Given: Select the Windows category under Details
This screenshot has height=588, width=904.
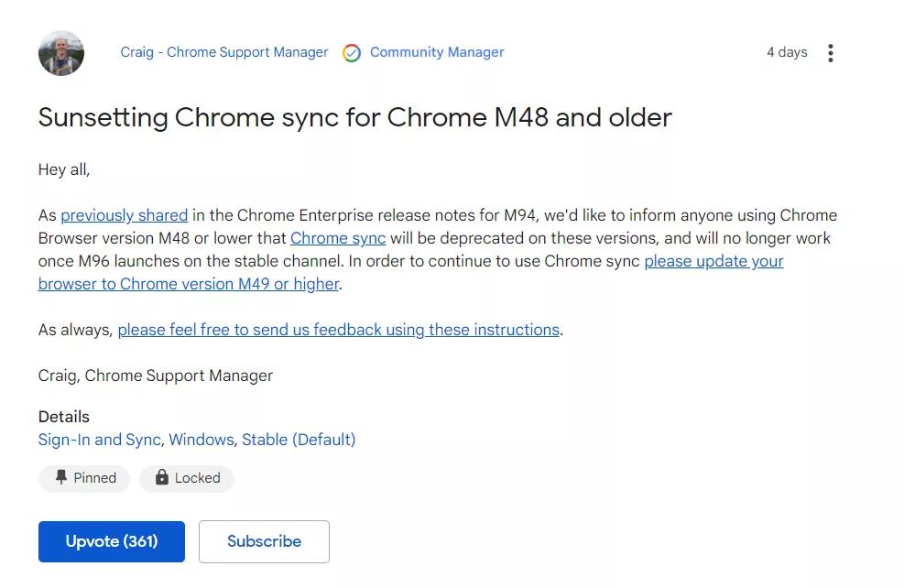Looking at the screenshot, I should [x=201, y=440].
